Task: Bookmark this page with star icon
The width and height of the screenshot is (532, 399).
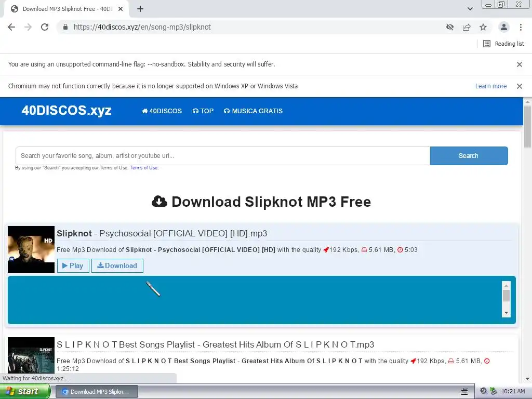Action: (x=483, y=27)
